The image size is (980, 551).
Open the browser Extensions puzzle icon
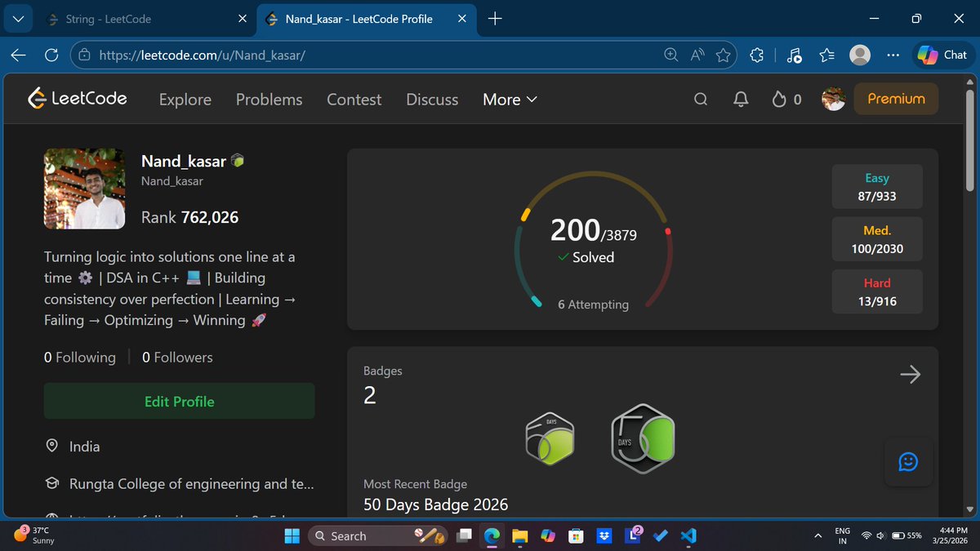tap(757, 55)
